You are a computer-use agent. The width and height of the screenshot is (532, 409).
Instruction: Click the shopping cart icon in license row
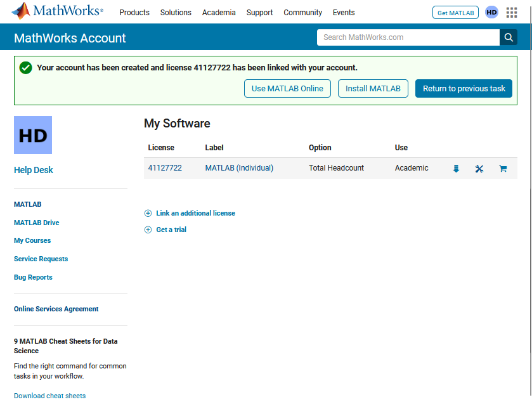point(503,169)
